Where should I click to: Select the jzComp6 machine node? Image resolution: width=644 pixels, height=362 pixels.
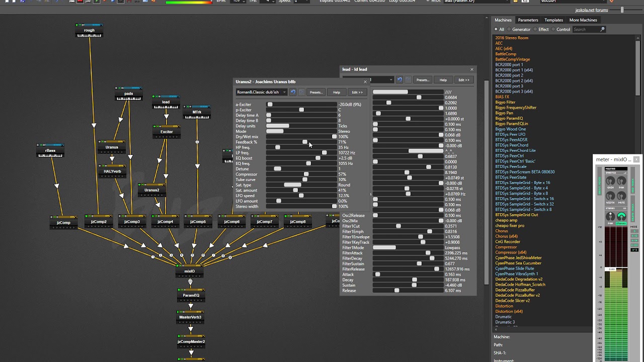pos(231,222)
